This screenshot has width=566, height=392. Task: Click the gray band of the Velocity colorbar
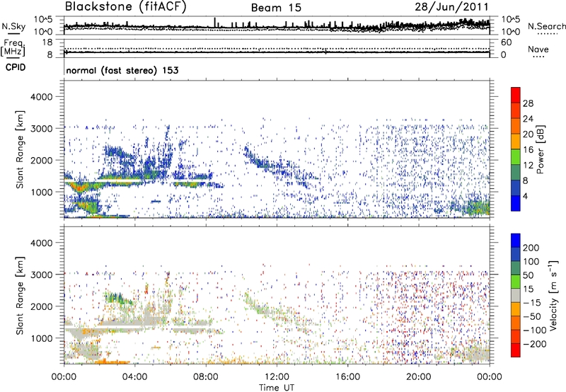[516, 295]
